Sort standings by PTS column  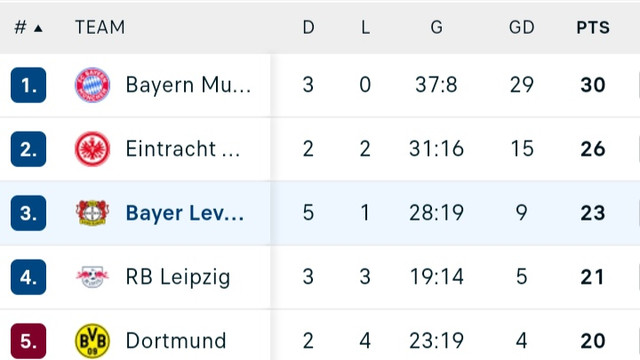[x=593, y=28]
